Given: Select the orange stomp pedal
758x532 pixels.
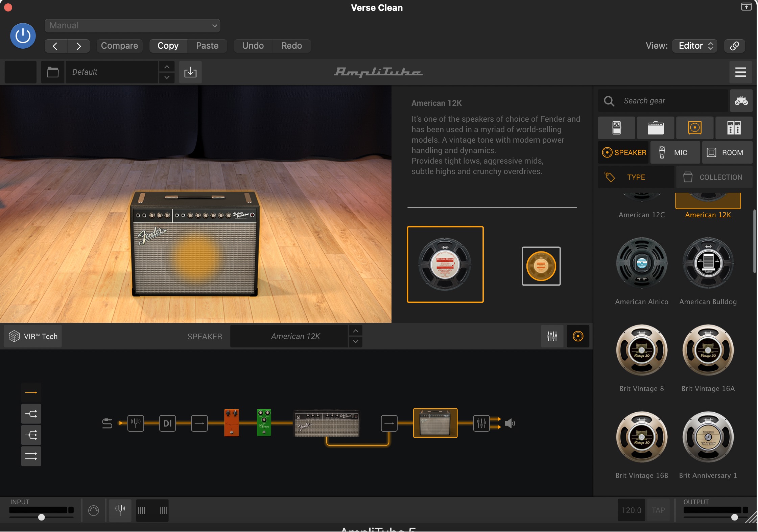Looking at the screenshot, I should 232,422.
